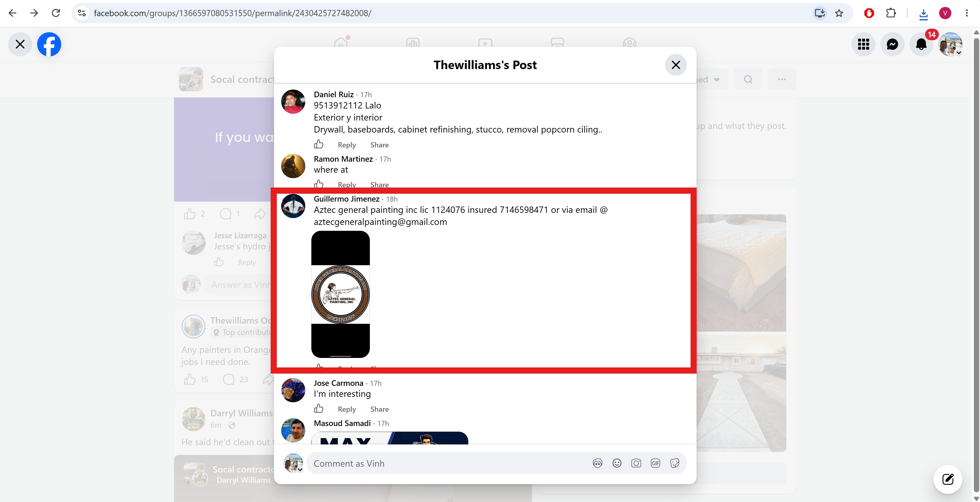Open the browser extensions menu
Image resolution: width=980 pixels, height=502 pixels.
pyautogui.click(x=891, y=13)
